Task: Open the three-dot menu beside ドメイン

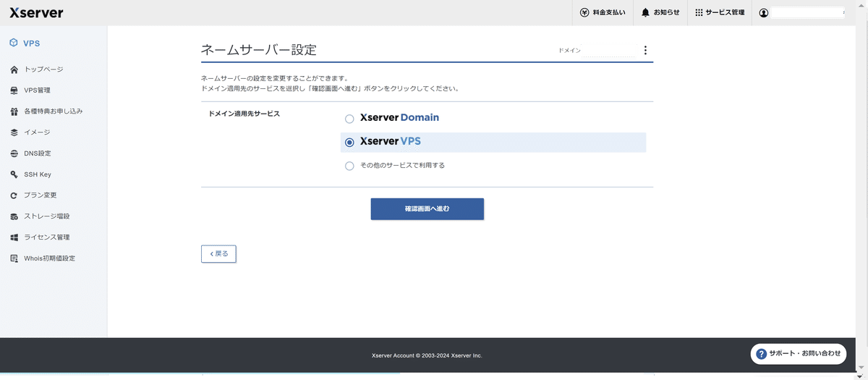Action: (x=645, y=51)
